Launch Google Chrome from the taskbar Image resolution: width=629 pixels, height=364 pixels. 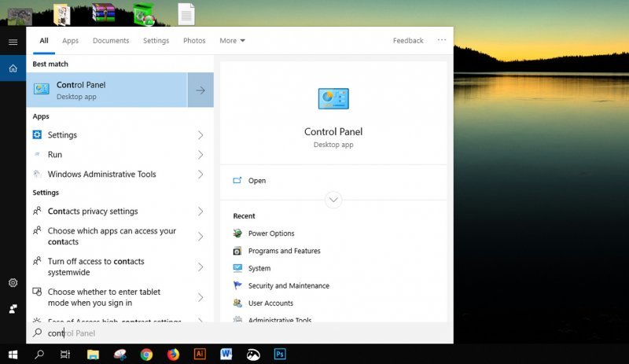(x=146, y=355)
